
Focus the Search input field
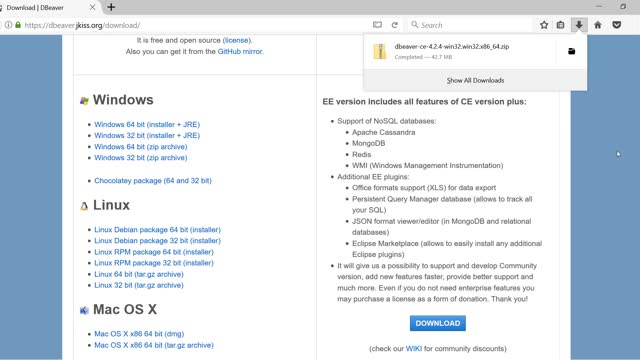pos(469,25)
